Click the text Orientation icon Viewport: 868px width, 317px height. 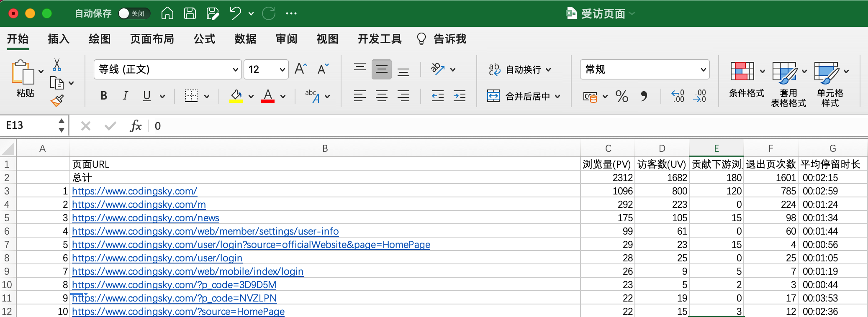pos(438,69)
